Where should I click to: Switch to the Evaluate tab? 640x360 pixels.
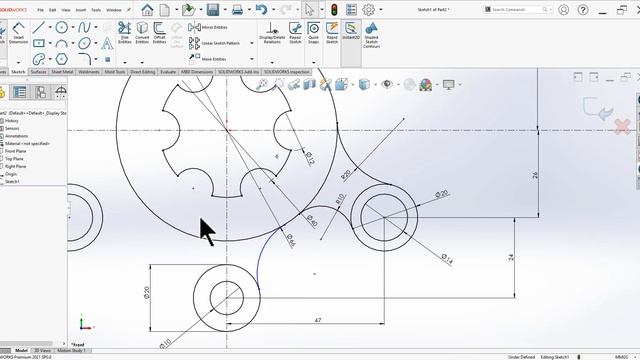click(168, 72)
